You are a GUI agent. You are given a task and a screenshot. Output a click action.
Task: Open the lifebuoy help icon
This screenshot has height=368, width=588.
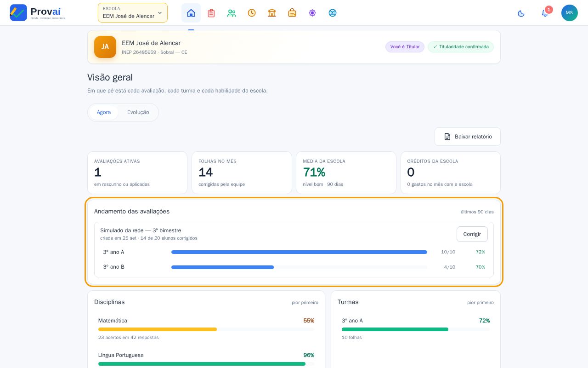pos(333,13)
